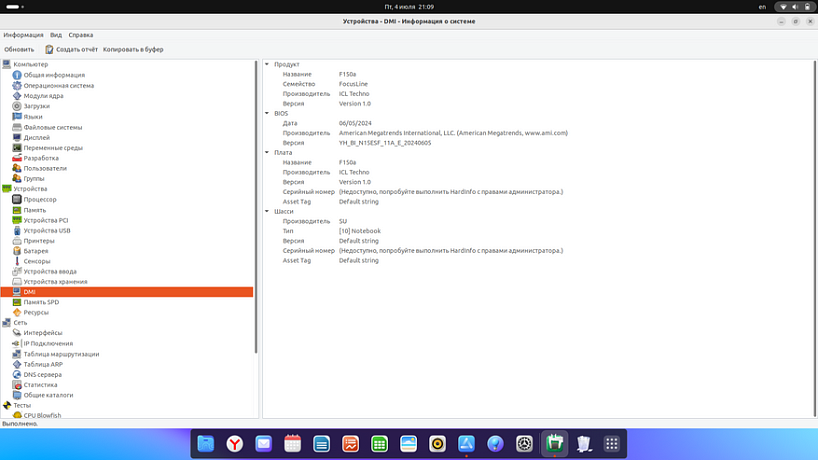Screen dimensions: 818x460
Task: Click the Создать отчёт button
Action: pos(71,49)
